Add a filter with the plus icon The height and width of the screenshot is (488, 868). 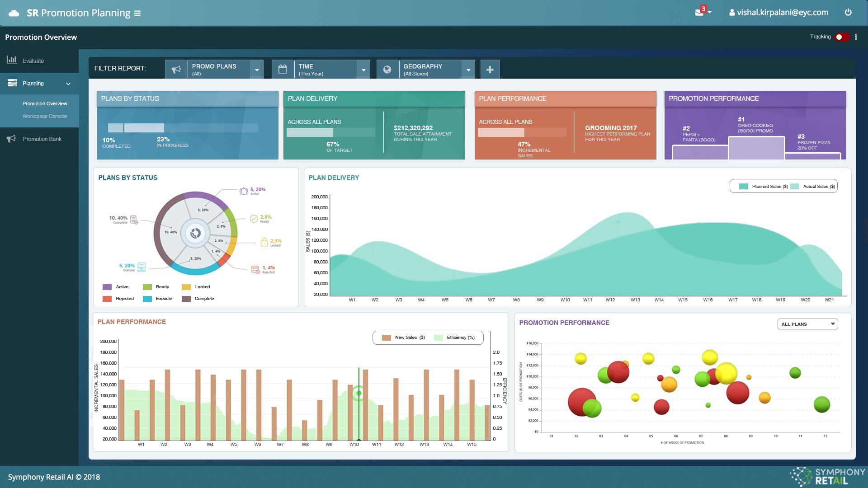[490, 70]
